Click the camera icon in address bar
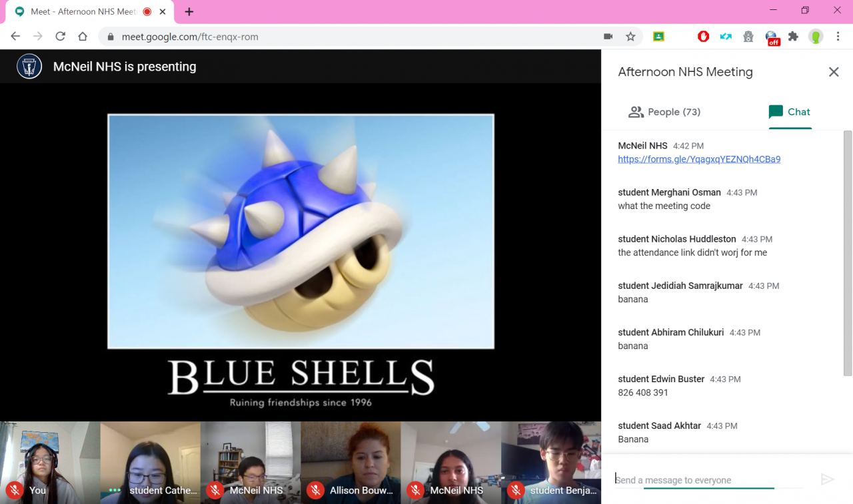 click(608, 37)
